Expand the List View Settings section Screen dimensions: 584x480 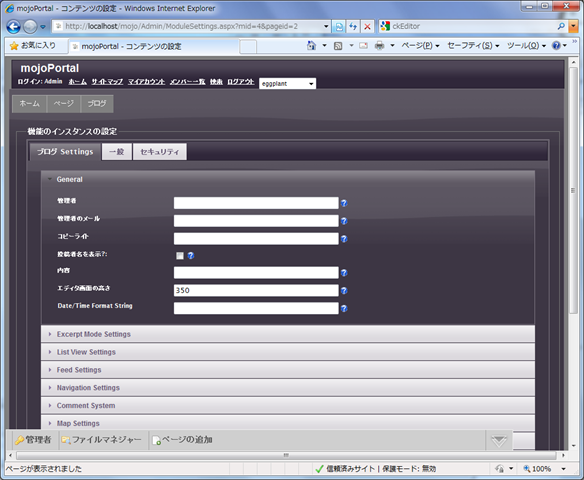[x=288, y=352]
